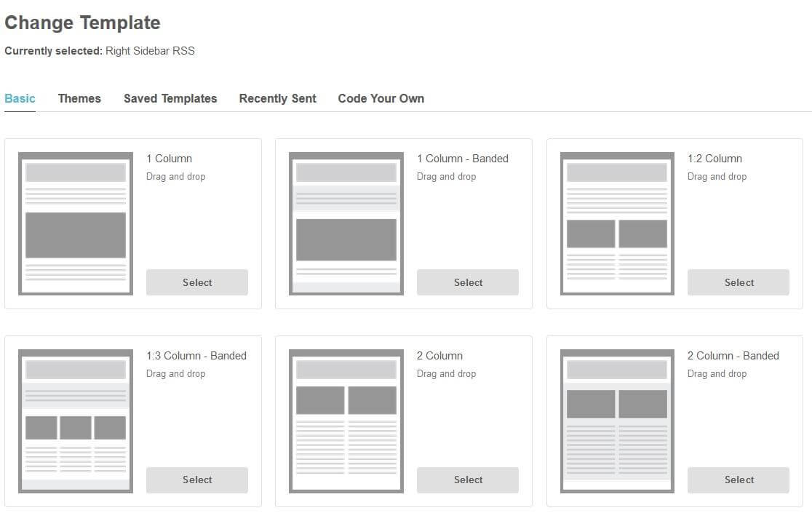Image resolution: width=812 pixels, height=521 pixels.
Task: Select the 1 Column - Banded template
Action: coord(468,282)
